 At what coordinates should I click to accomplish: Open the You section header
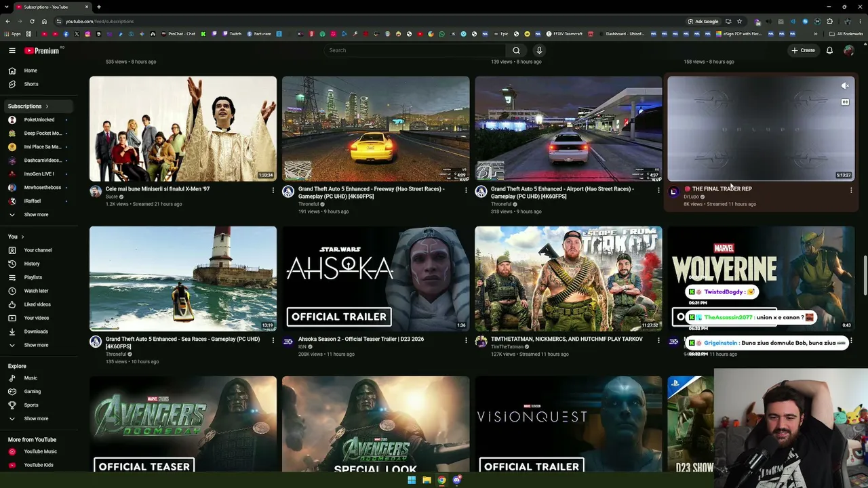click(x=16, y=237)
